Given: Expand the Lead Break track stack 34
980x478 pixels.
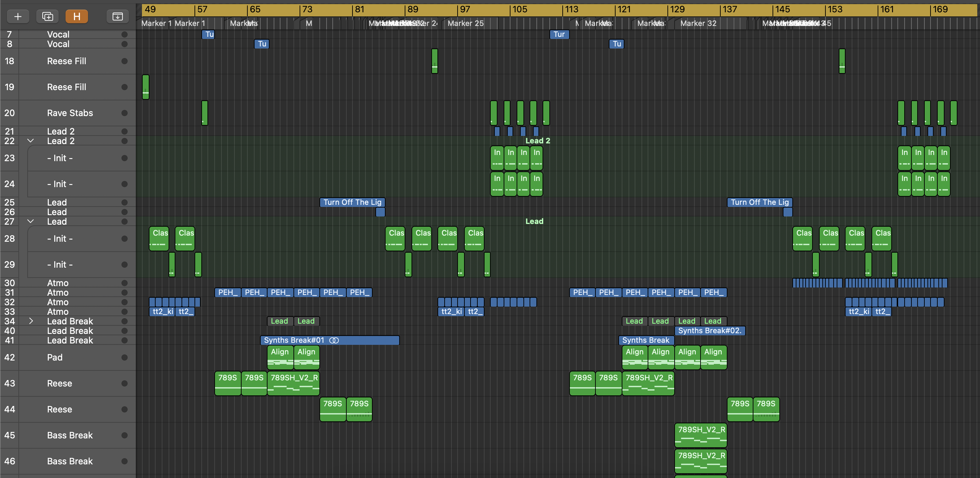Looking at the screenshot, I should [31, 321].
